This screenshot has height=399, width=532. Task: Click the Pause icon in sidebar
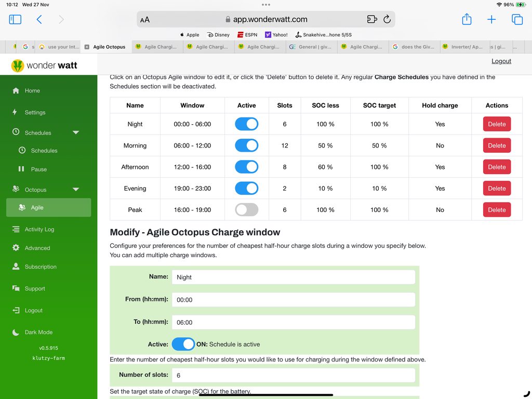click(21, 169)
